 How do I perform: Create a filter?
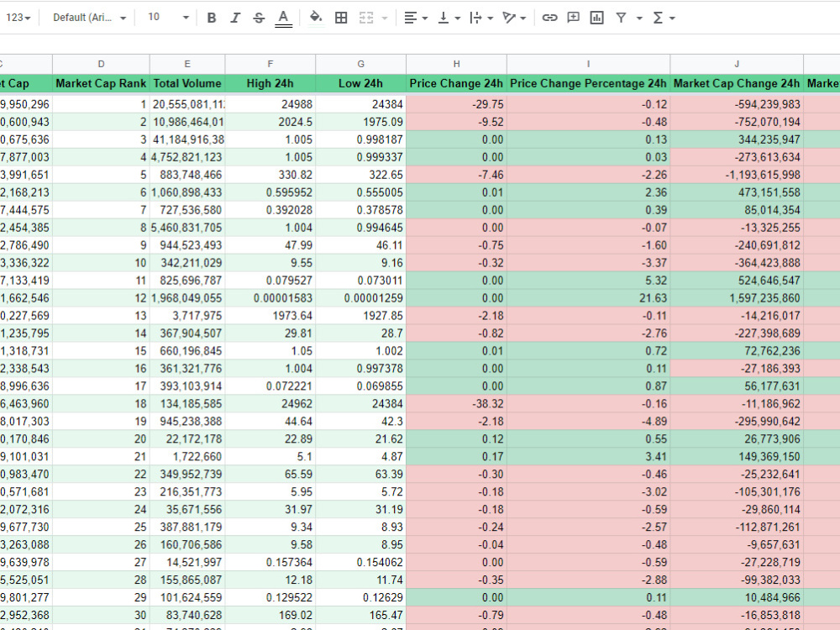click(622, 17)
